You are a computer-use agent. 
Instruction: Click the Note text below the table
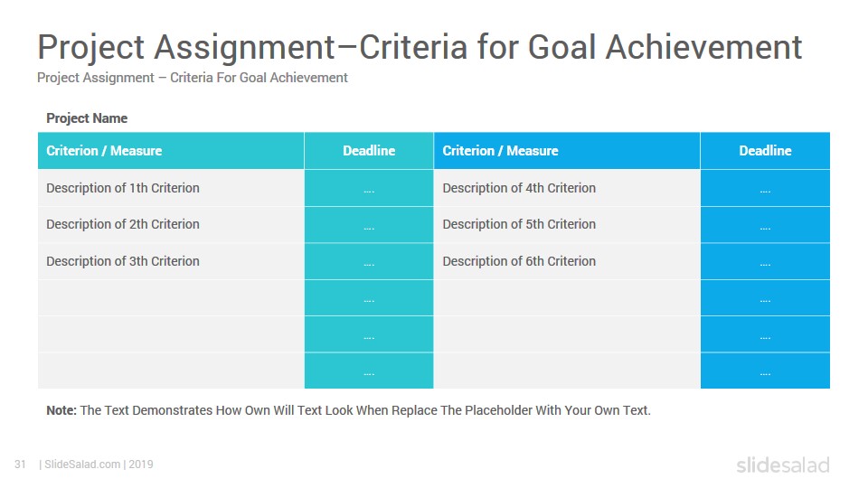(x=348, y=410)
